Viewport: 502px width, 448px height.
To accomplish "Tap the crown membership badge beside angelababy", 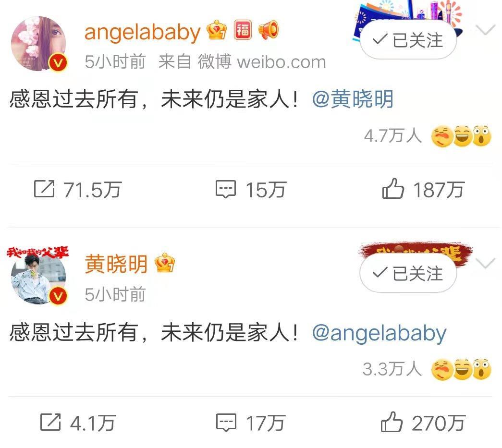I will coord(217,30).
